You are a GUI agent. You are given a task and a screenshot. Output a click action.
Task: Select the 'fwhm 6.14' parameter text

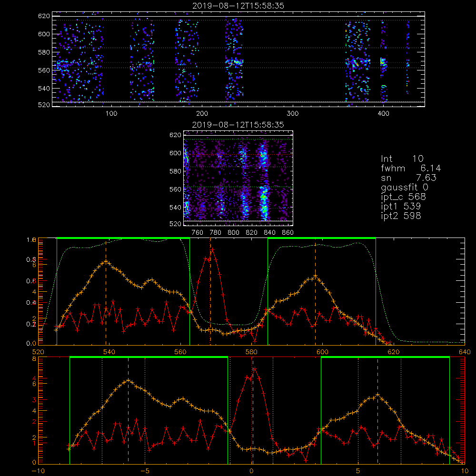point(411,168)
